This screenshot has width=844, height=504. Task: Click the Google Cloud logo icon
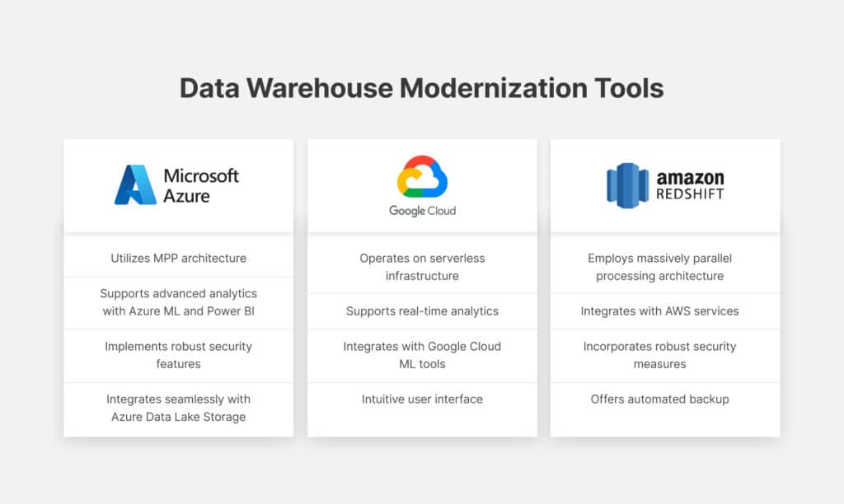tap(422, 176)
